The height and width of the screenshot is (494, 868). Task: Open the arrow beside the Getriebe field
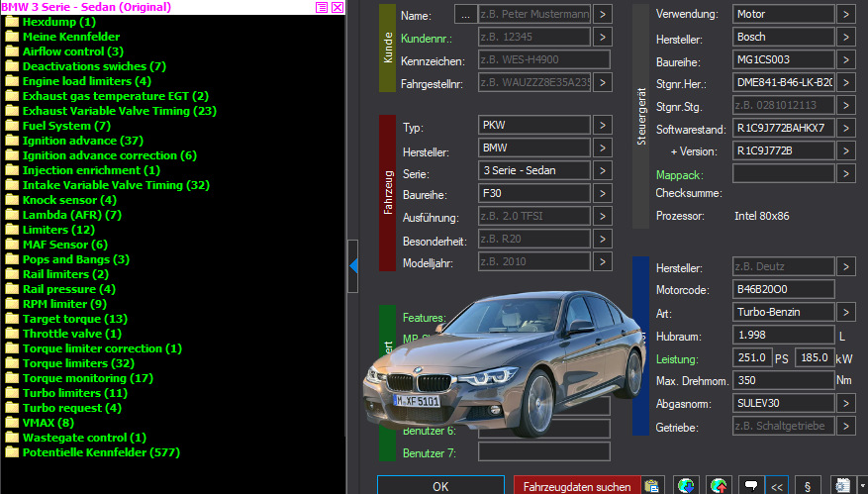(846, 426)
